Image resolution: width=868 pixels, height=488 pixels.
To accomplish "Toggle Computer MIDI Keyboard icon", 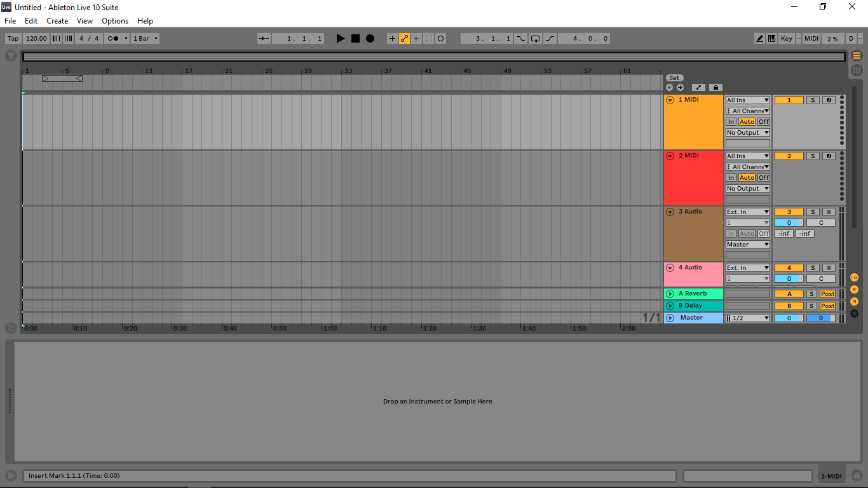I will 771,39.
